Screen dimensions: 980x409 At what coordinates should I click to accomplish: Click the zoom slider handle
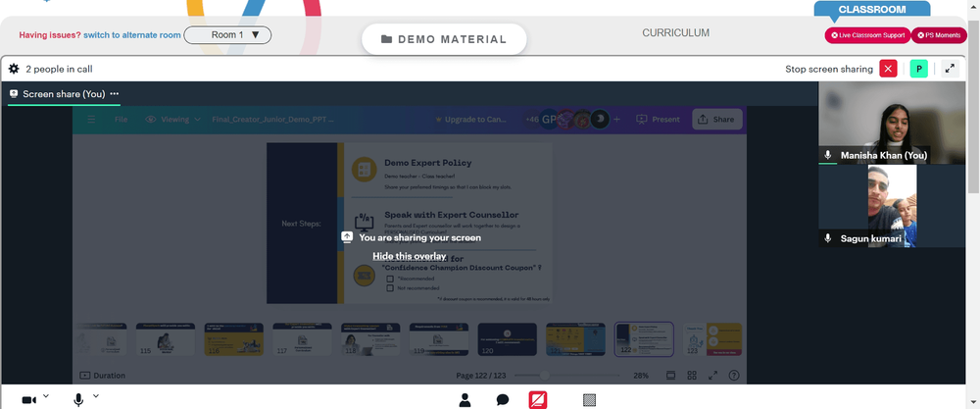click(x=544, y=376)
